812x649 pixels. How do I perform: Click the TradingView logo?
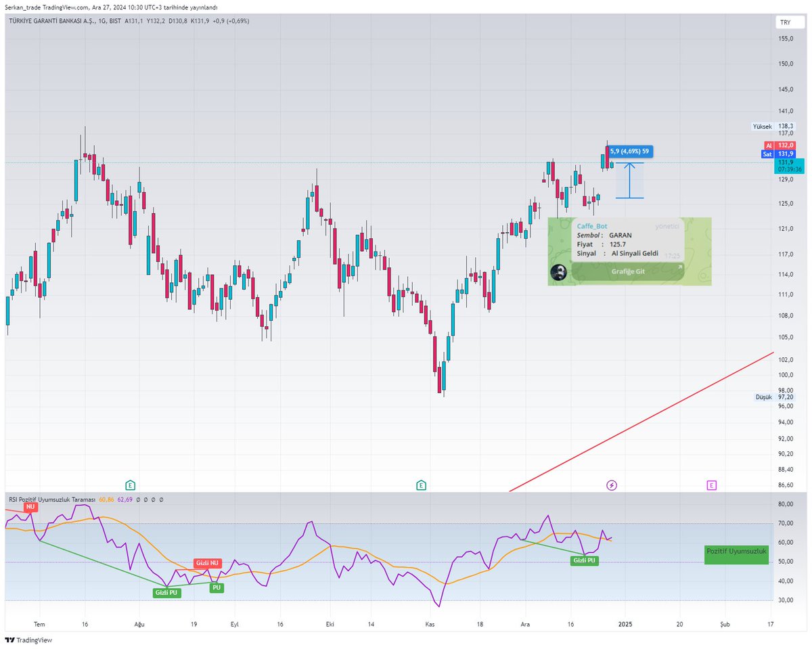pyautogui.click(x=28, y=640)
